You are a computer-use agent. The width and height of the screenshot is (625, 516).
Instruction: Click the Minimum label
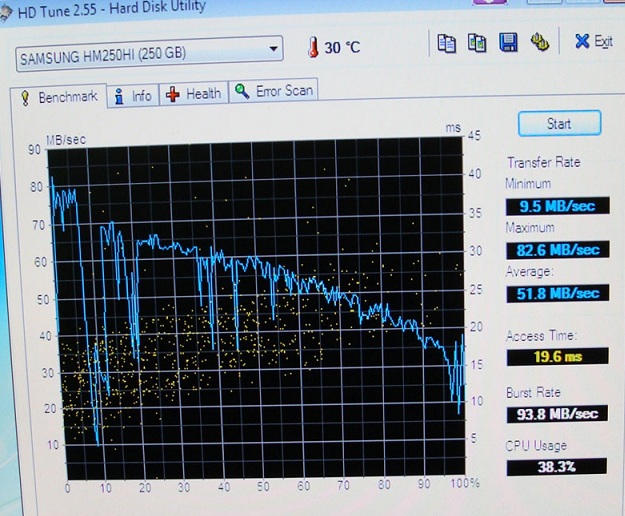(528, 184)
